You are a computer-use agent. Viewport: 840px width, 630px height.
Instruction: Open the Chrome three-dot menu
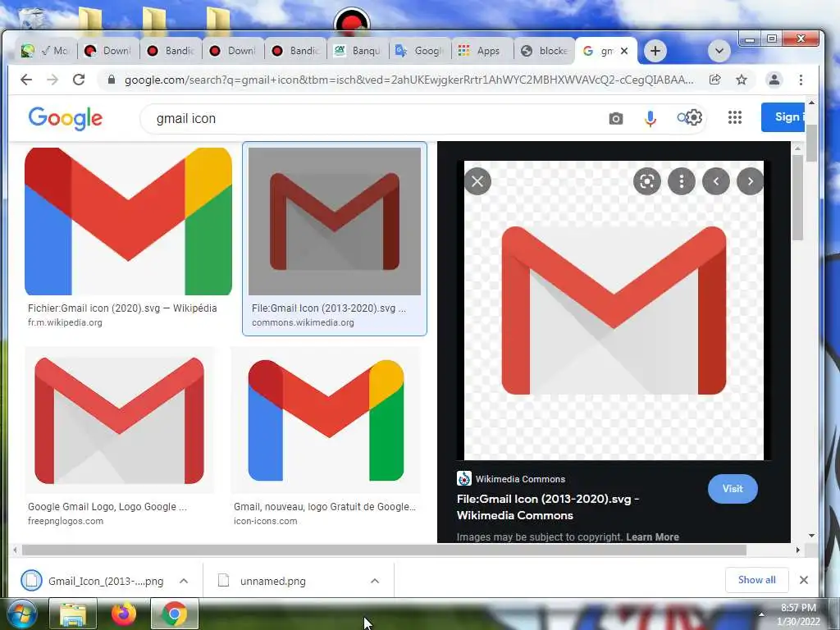801,80
